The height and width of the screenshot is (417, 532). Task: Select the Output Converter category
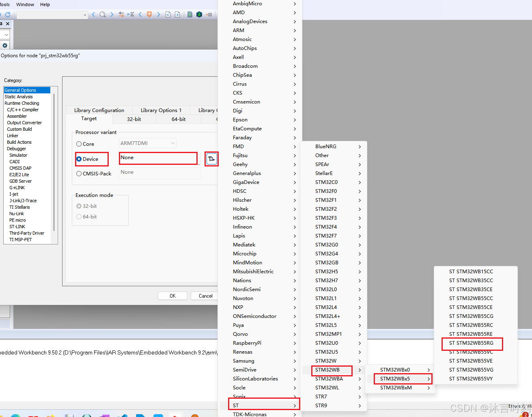pos(24,123)
